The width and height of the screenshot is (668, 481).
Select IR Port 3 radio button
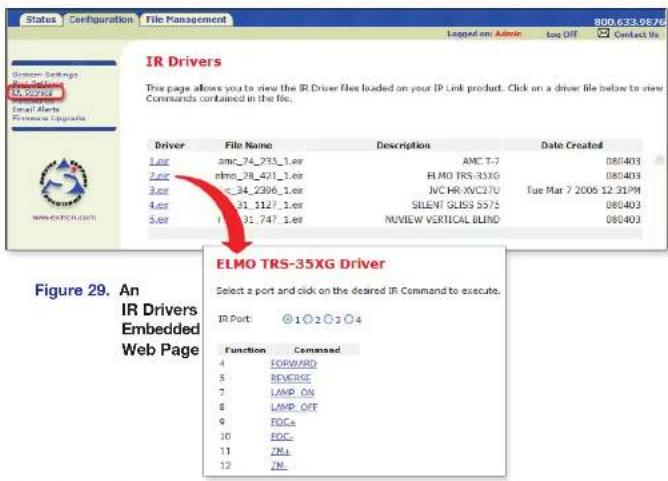[328, 319]
